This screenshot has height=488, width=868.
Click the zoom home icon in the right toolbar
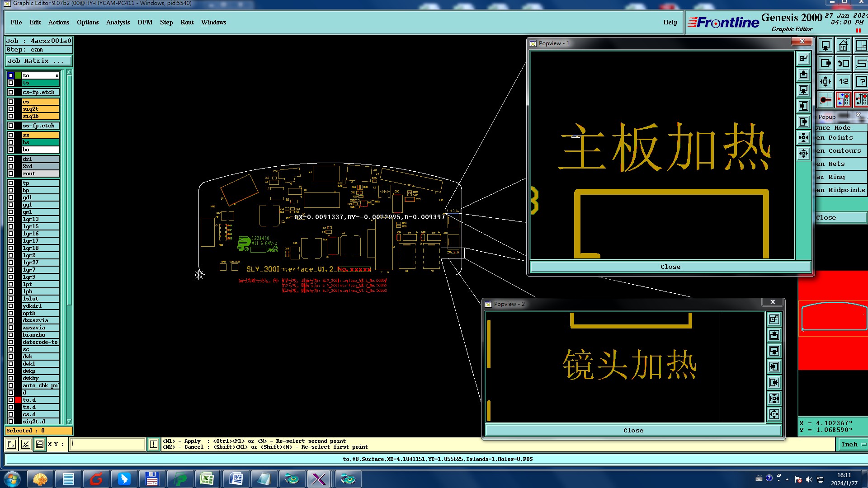[x=844, y=46]
